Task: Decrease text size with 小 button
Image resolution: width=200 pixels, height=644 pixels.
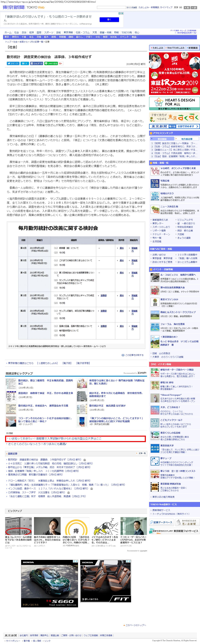Action: coord(194,7)
